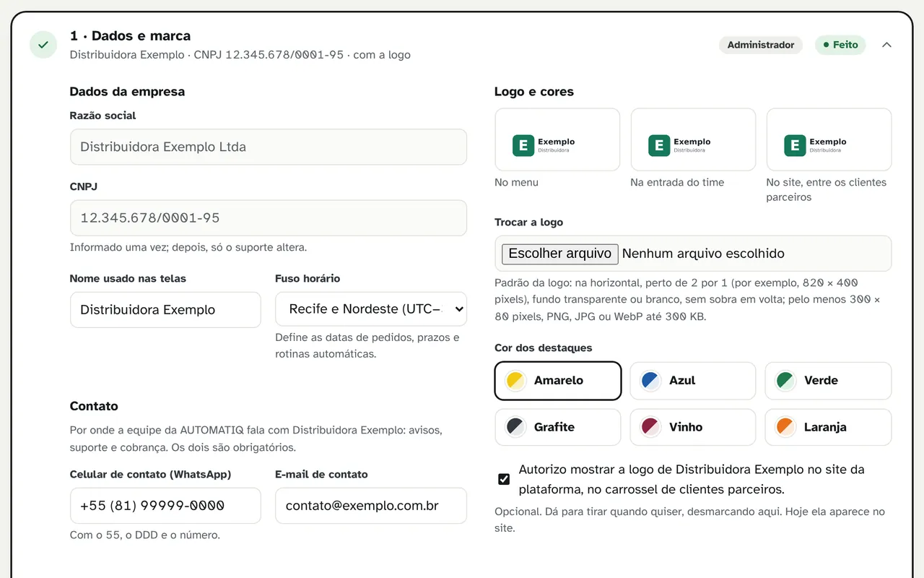
Task: Click the Com o 55, o DDD hint text
Action: pyautogui.click(x=145, y=535)
